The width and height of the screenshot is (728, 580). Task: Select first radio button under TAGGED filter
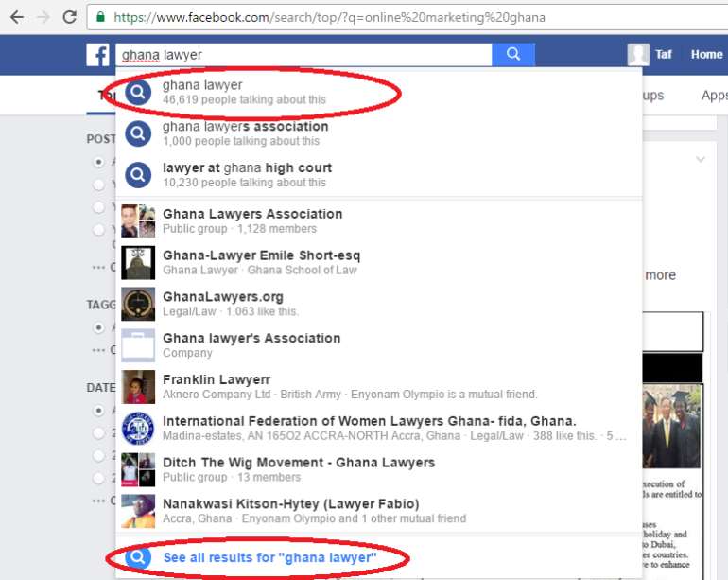click(98, 327)
